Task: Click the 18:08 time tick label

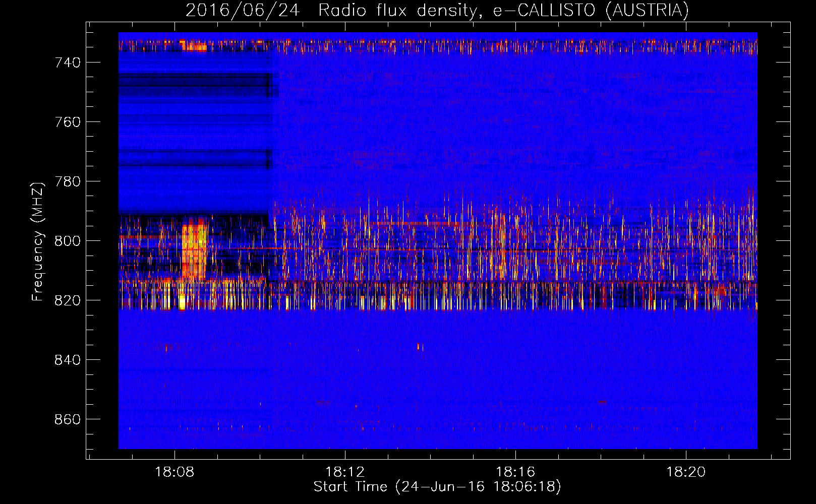Action: coord(174,472)
